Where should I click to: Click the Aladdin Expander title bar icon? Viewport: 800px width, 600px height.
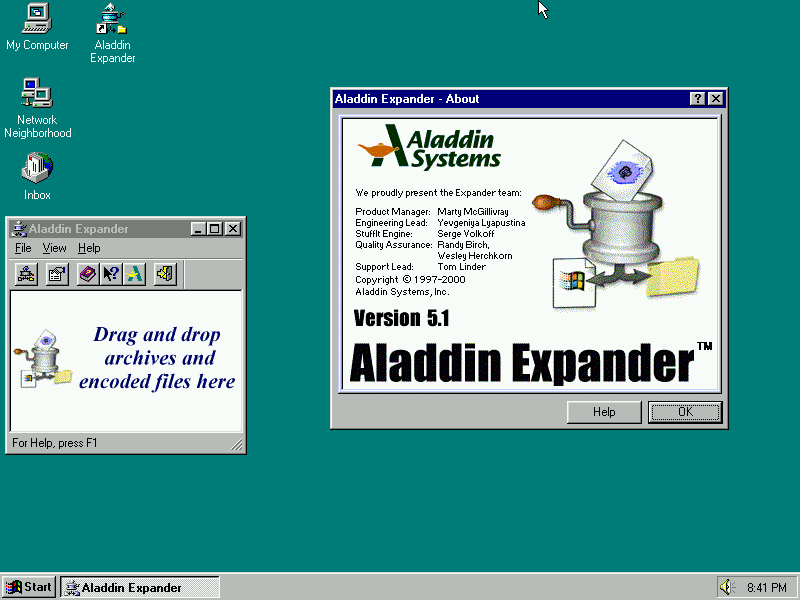point(19,229)
